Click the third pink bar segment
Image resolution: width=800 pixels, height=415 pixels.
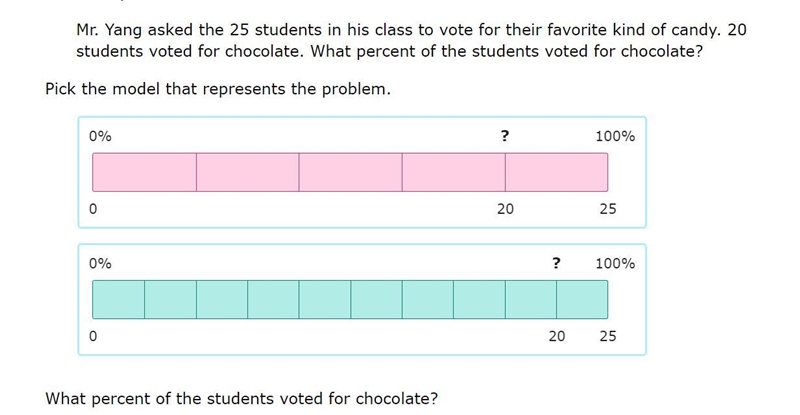[x=351, y=173]
